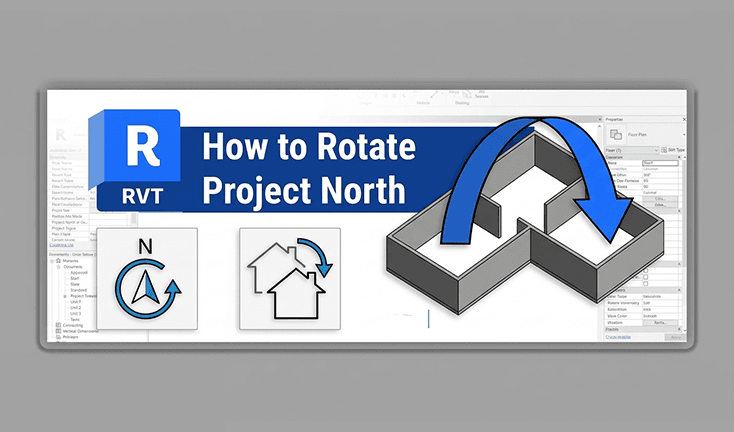Expand the Project node in the browser tree
The height and width of the screenshot is (432, 734).
pyautogui.click(x=65, y=296)
